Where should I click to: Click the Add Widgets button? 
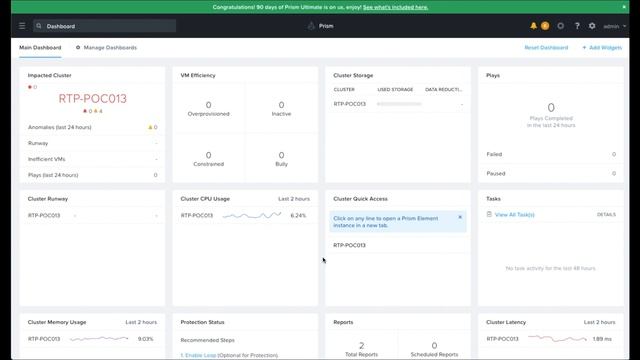602,48
